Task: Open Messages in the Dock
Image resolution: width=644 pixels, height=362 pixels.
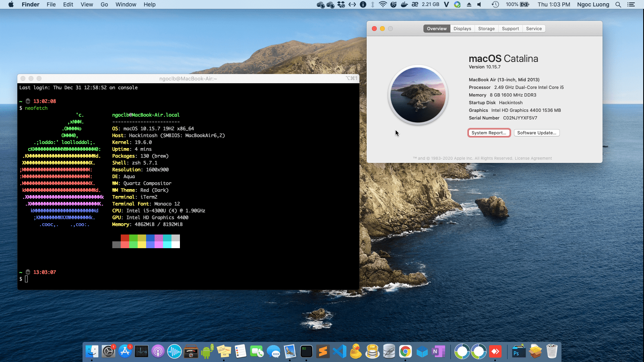Action: click(x=273, y=352)
